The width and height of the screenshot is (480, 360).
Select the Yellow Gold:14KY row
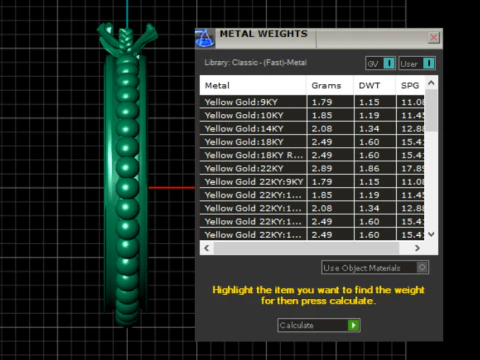[x=312, y=129]
